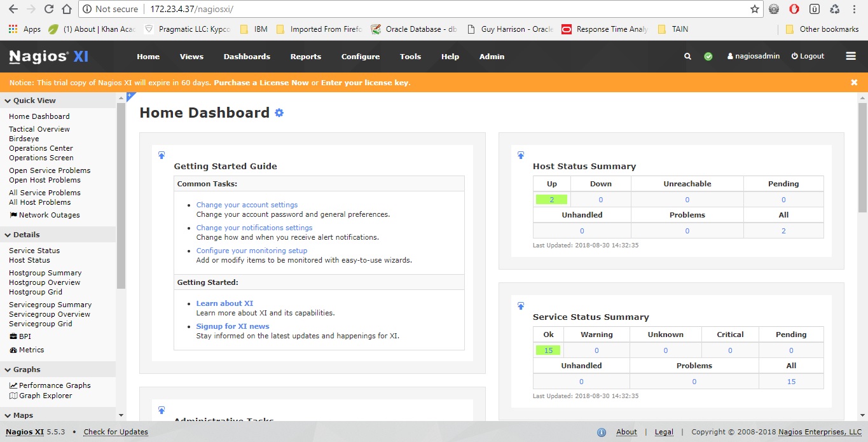Open the Response Time Analysis bookmark
Screen dimensions: 868x442
tap(605, 29)
